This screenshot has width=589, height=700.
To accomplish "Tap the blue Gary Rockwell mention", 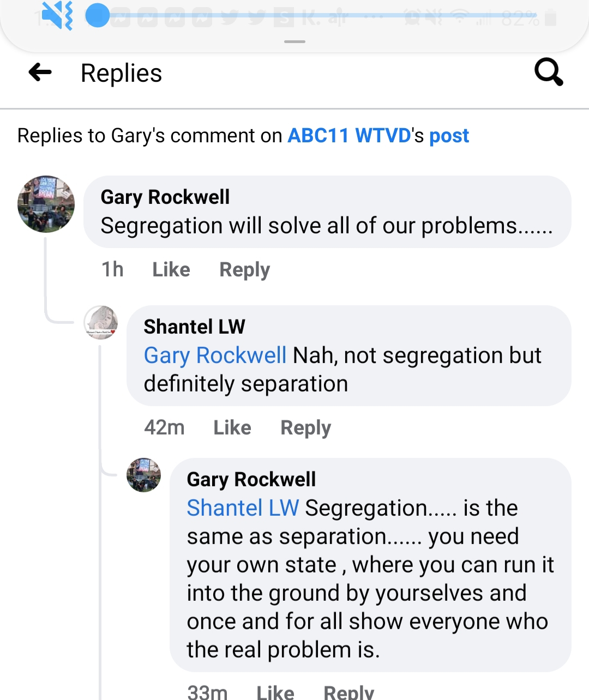I will 215,355.
